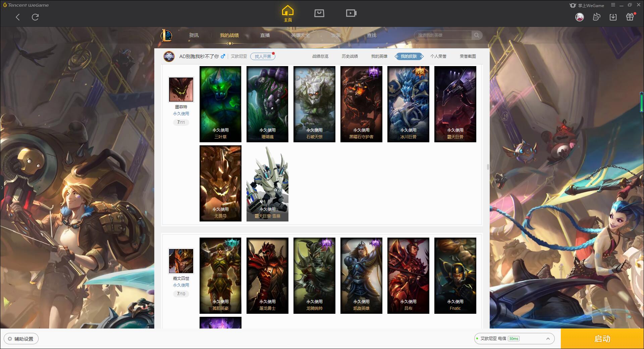Open the user avatar in title bar
Image resolution: width=644 pixels, height=349 pixels.
[579, 17]
